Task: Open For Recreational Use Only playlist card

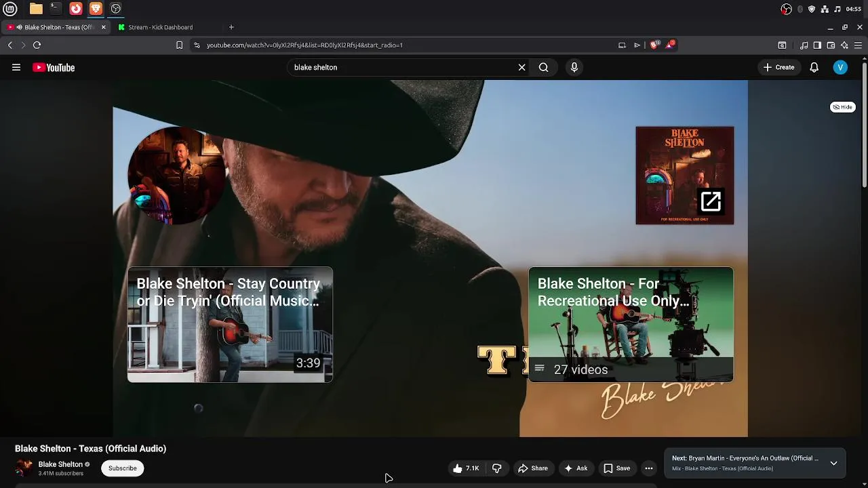Action: [x=631, y=325]
